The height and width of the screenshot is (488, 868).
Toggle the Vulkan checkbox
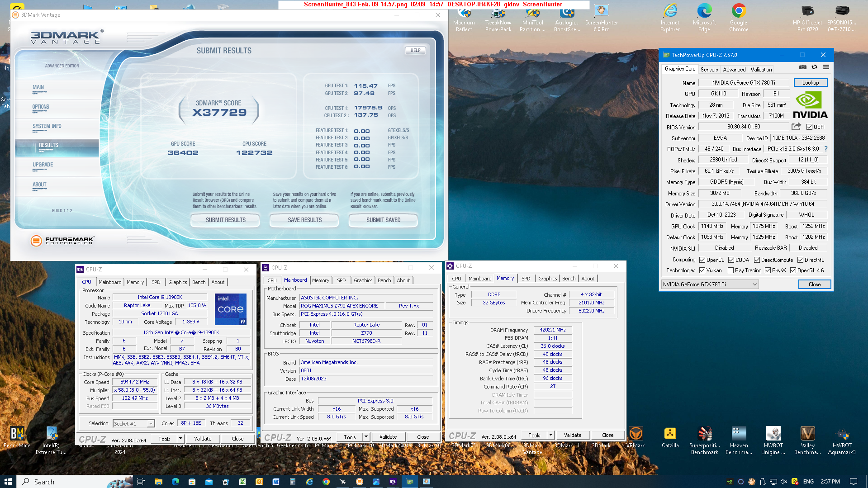(x=702, y=270)
